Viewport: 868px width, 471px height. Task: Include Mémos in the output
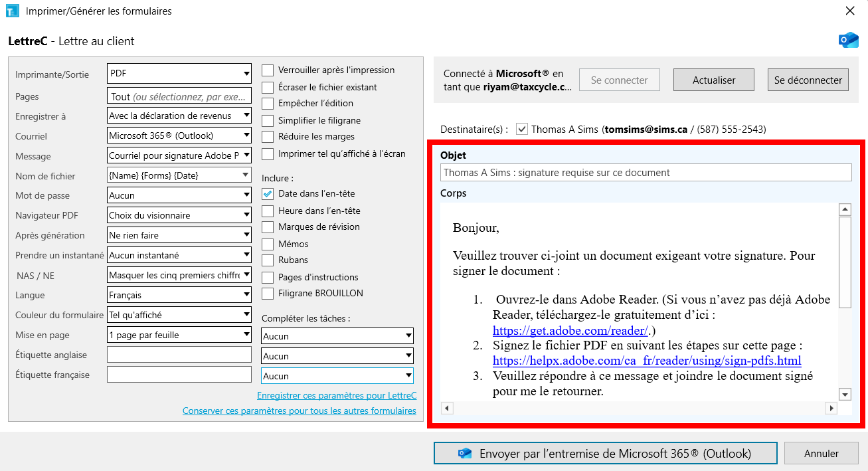268,244
